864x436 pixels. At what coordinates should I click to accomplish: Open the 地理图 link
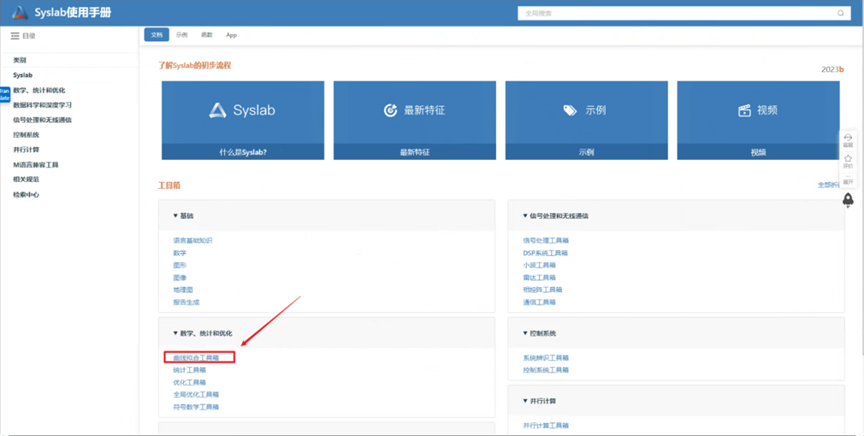[183, 290]
